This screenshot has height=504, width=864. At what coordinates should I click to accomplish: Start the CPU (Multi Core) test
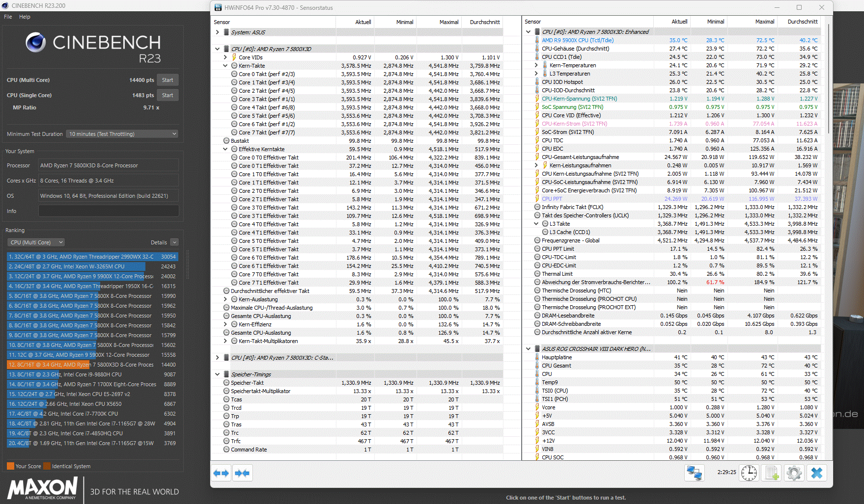pyautogui.click(x=167, y=80)
